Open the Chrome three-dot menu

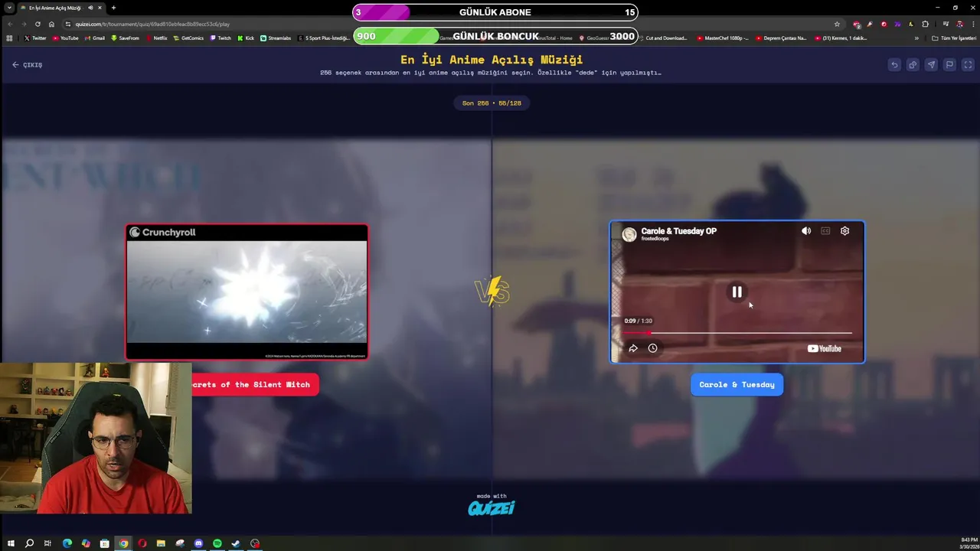(972, 24)
